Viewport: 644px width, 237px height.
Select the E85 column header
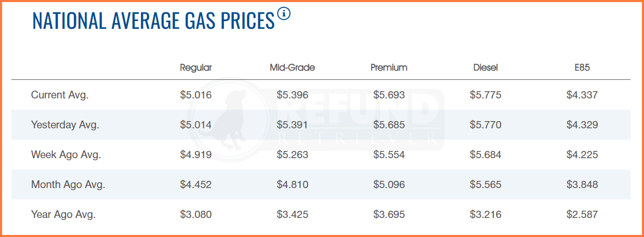click(582, 67)
